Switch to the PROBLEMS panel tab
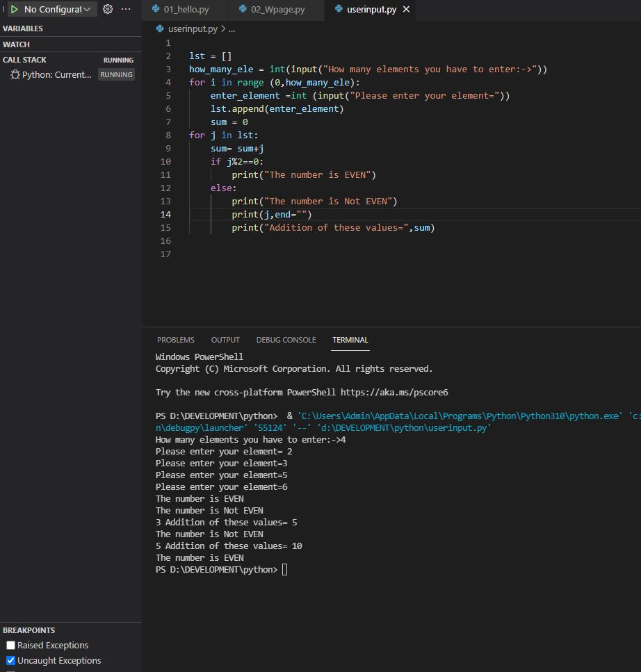Image resolution: width=641 pixels, height=672 pixels. tap(175, 340)
